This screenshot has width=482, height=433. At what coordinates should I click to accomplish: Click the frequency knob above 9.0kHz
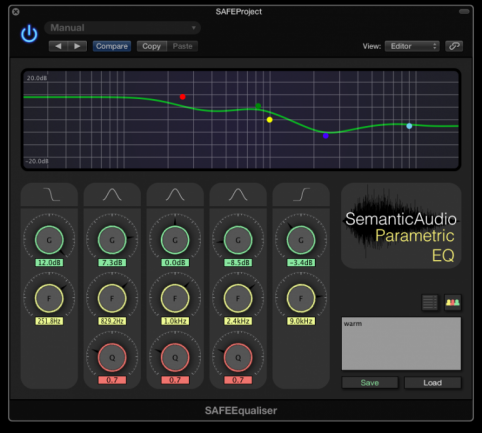301,298
